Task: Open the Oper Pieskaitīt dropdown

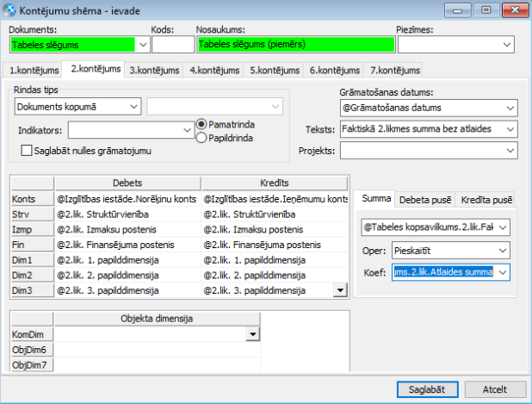Action: click(x=503, y=251)
